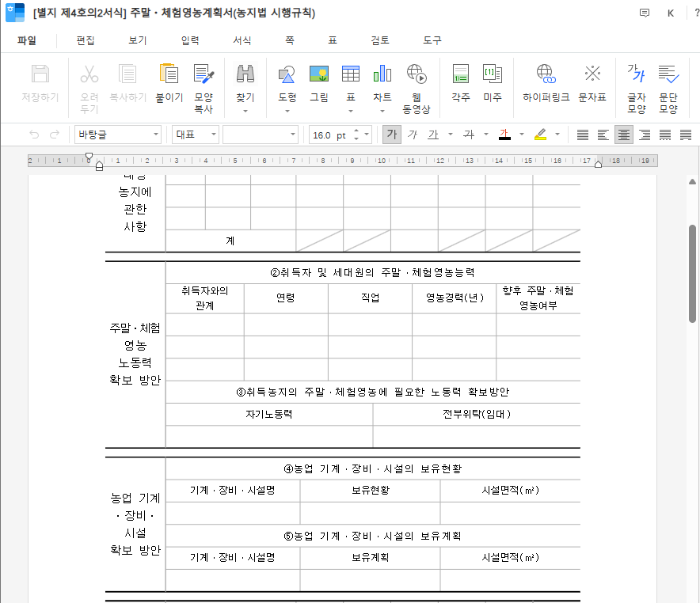Viewport: 700px width, 603px height.
Task: Set distributed paragraph alignment
Action: (664, 135)
